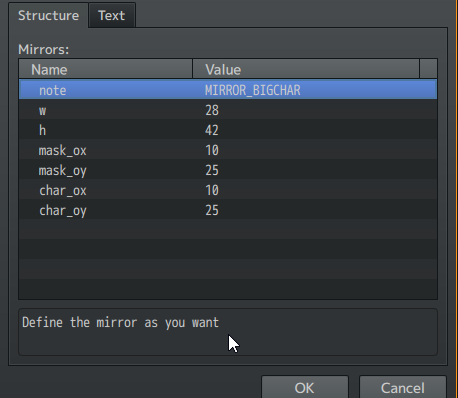The image size is (458, 398).
Task: Select the note row
Action: 228,89
